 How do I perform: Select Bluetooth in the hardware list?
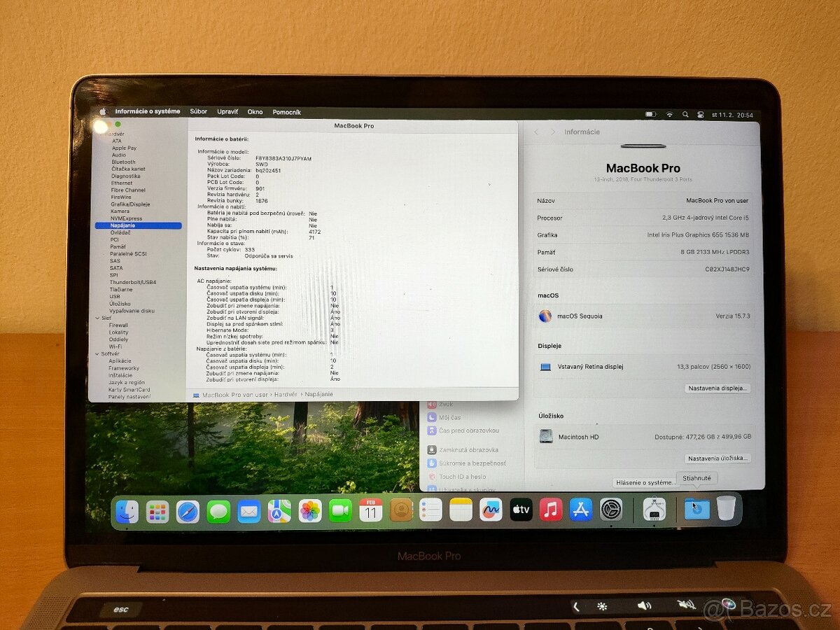pyautogui.click(x=124, y=162)
